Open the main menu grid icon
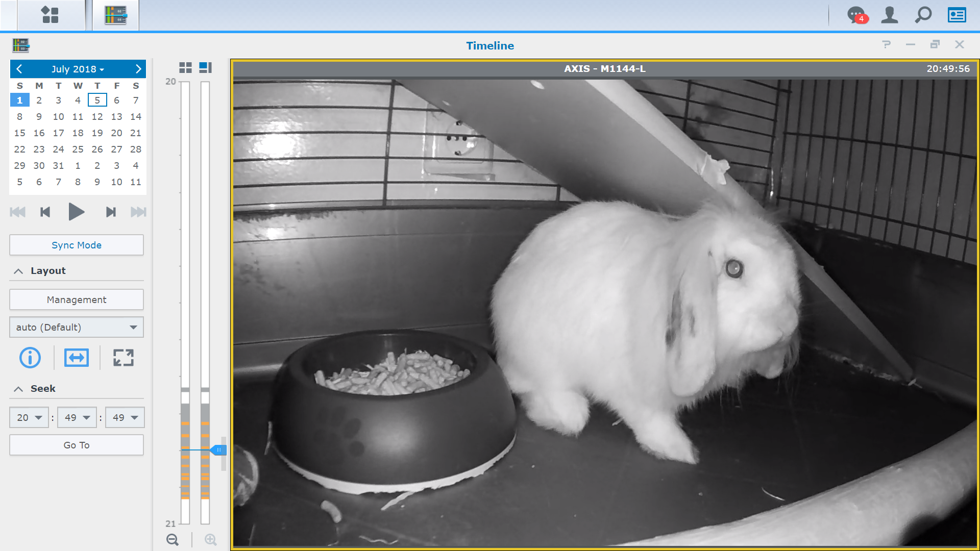Viewport: 980px width, 551px height. tap(50, 15)
